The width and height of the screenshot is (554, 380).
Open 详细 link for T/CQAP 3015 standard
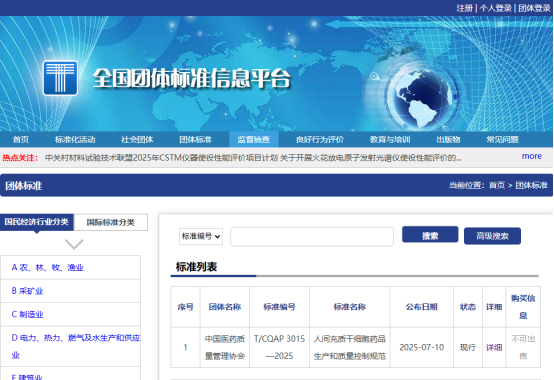pos(494,348)
